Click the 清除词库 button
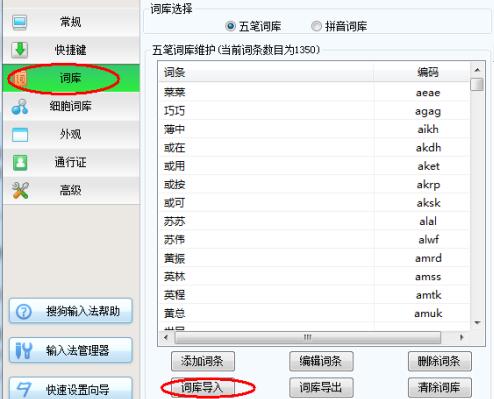The image size is (494, 399). 440,388
